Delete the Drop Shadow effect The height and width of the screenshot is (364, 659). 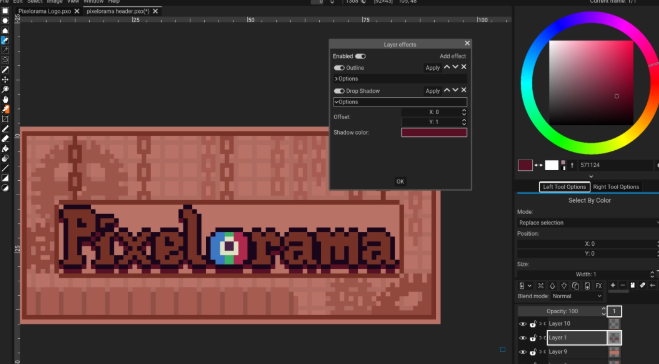tap(464, 90)
